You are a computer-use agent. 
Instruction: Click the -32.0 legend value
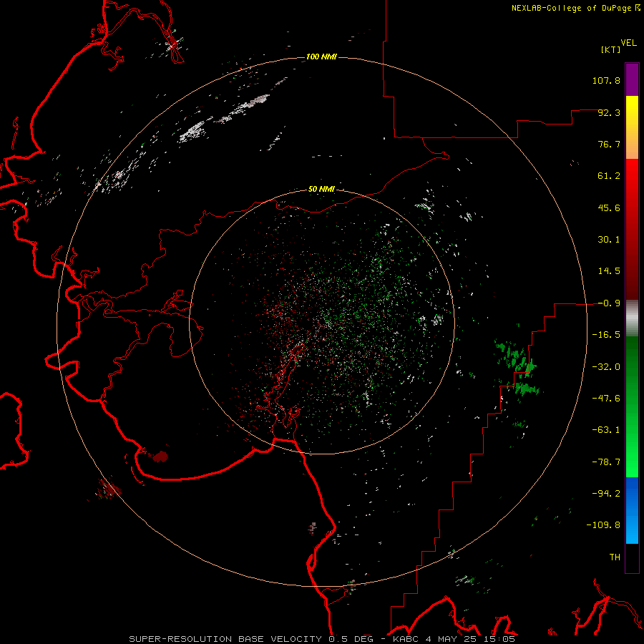606,367
